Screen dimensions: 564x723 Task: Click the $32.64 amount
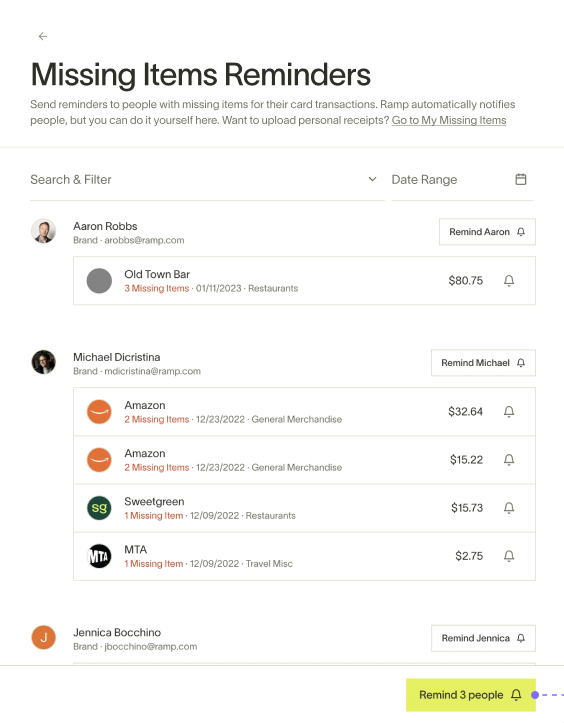[x=465, y=412]
